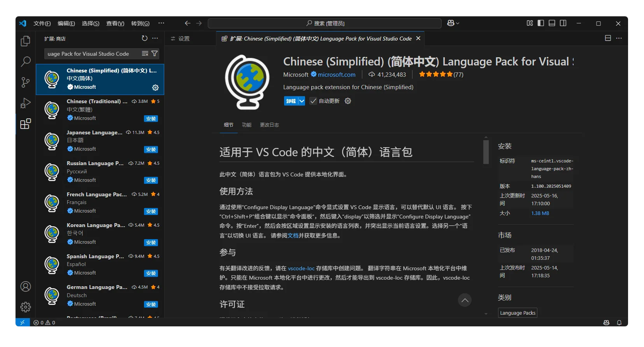Click the Extensions icon in activity bar
This screenshot has width=644, height=347.
click(x=25, y=124)
